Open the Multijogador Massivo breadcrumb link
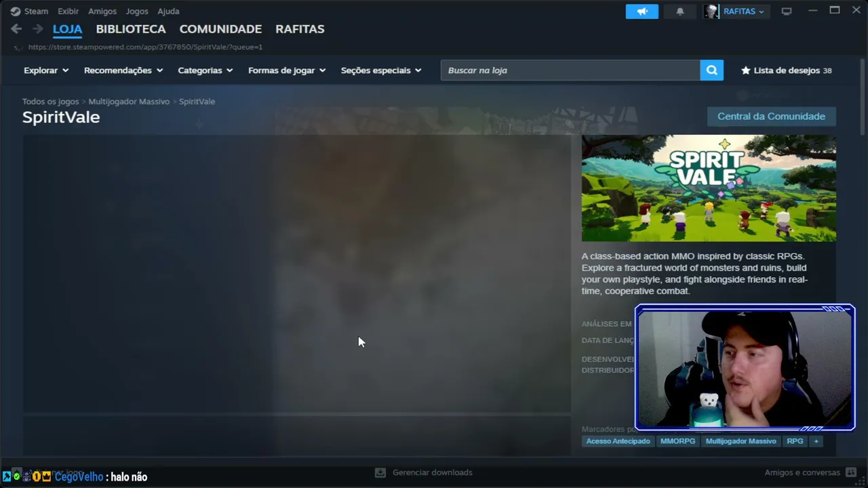Image resolution: width=868 pixels, height=488 pixels. 129,102
